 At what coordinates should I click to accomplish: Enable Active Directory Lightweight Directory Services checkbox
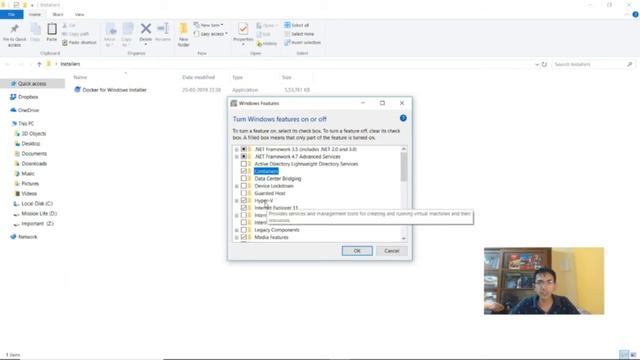pyautogui.click(x=244, y=164)
